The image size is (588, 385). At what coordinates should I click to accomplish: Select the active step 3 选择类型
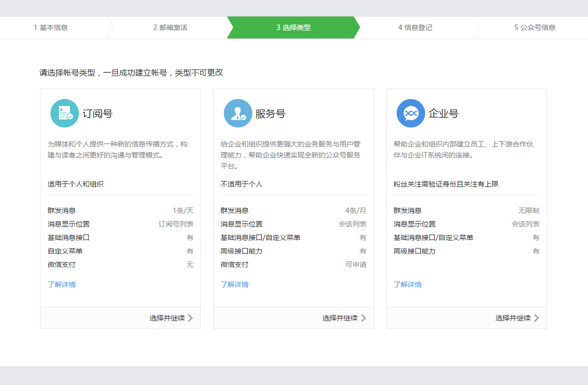(x=294, y=27)
